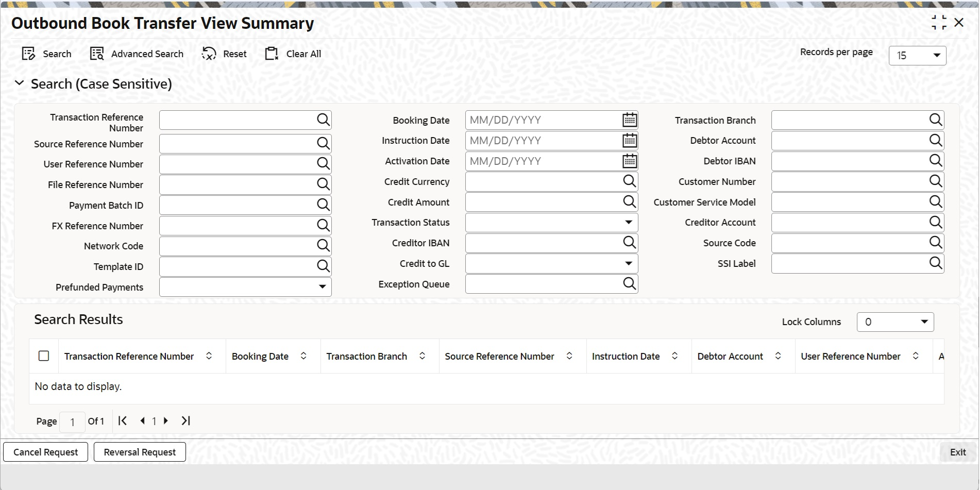Viewport: 980px width, 490px height.
Task: Sort by Transaction Branch column
Action: click(x=422, y=356)
